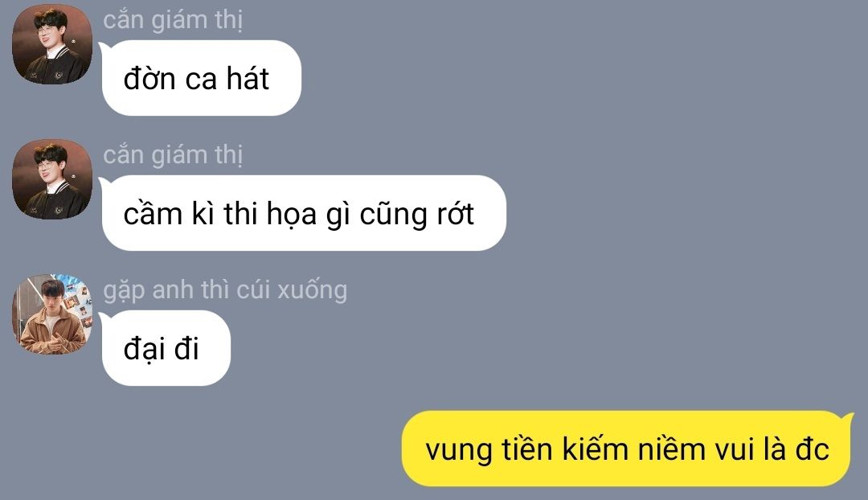Click the word "rớt" in second message
868x500 pixels.
point(456,215)
